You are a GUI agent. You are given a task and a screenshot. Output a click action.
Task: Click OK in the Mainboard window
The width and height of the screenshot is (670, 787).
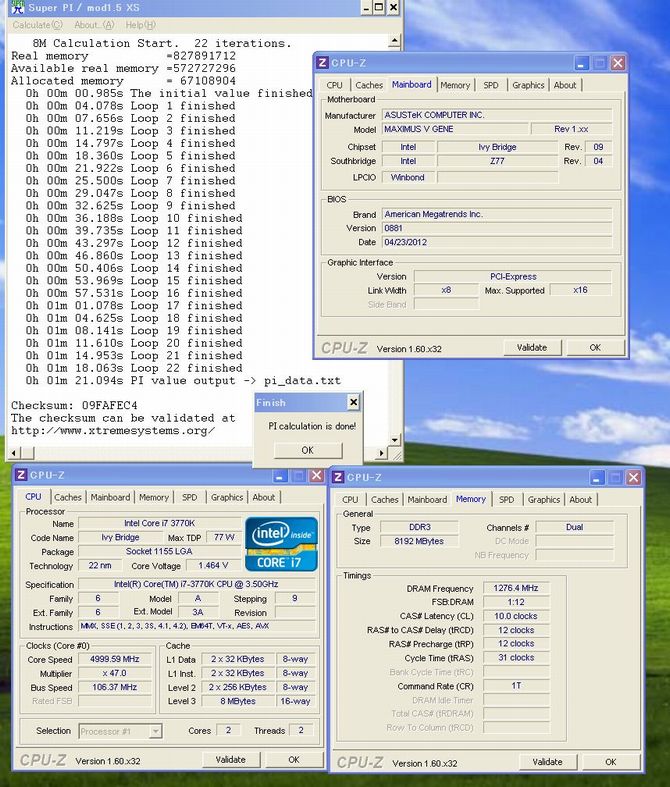point(595,347)
